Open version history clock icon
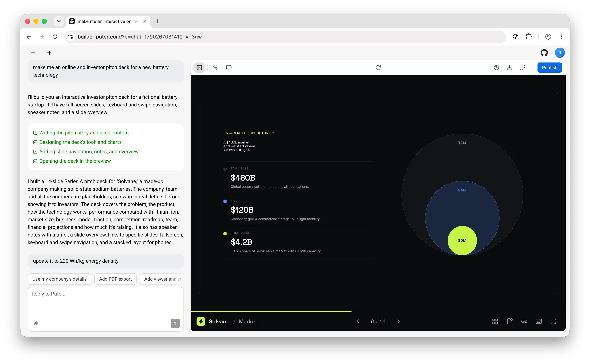The height and width of the screenshot is (364, 590). pyautogui.click(x=496, y=68)
